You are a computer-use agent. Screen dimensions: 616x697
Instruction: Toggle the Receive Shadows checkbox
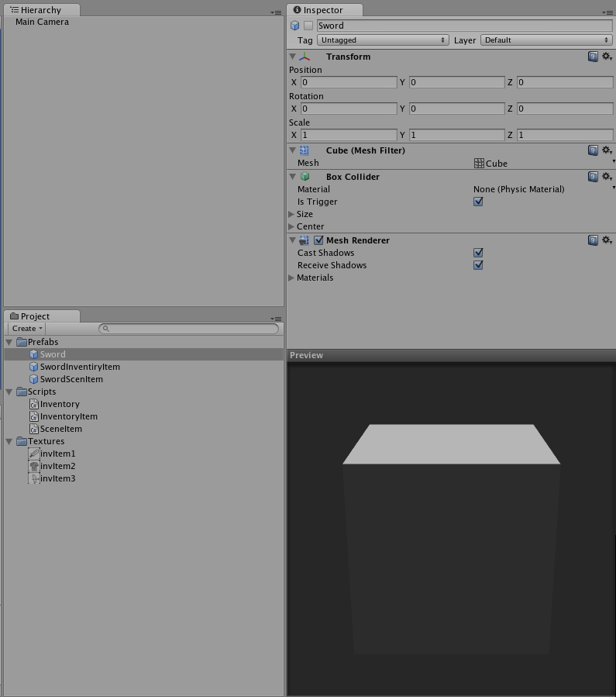478,265
